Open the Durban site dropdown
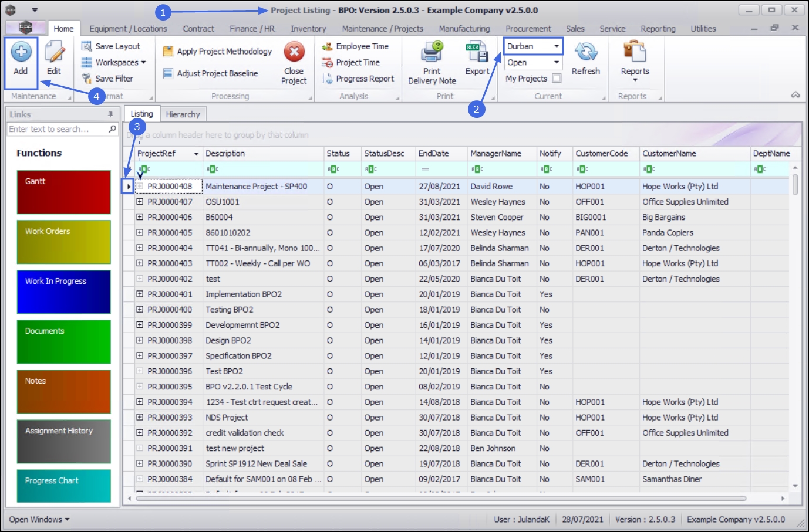This screenshot has height=532, width=809. pyautogui.click(x=556, y=46)
